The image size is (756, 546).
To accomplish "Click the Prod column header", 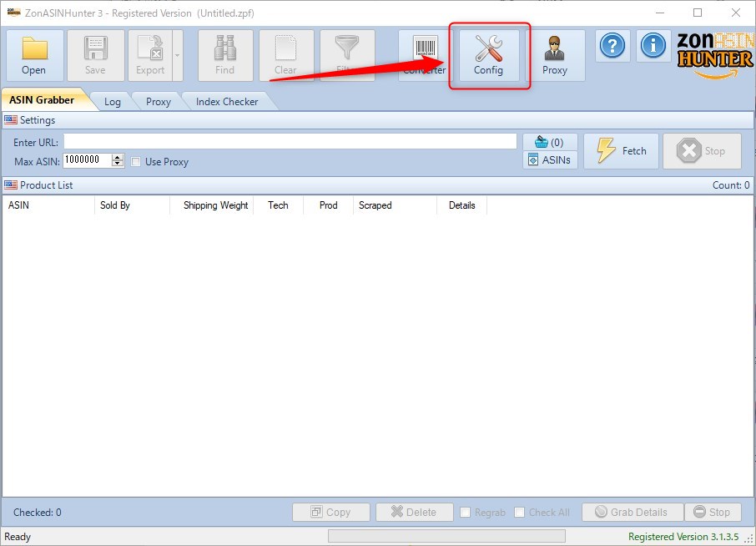I will click(328, 205).
